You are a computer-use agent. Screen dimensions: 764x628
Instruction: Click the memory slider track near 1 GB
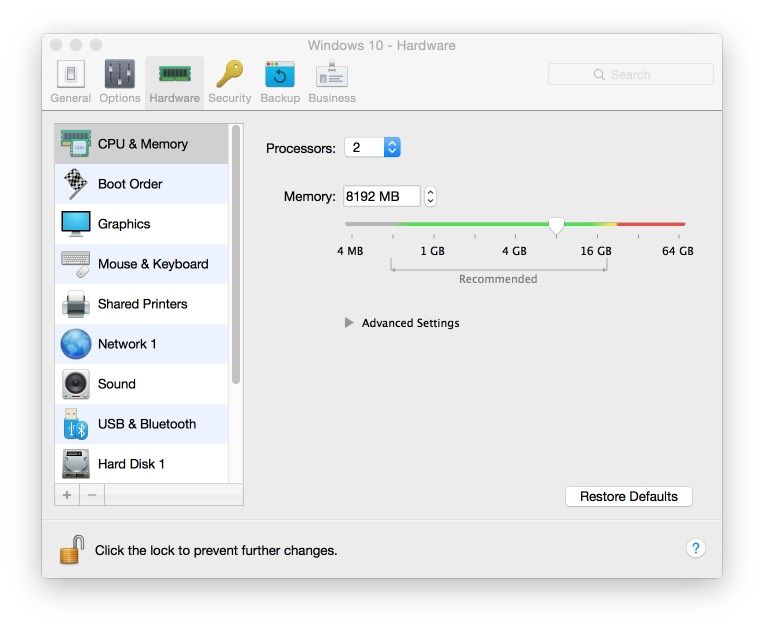[433, 224]
